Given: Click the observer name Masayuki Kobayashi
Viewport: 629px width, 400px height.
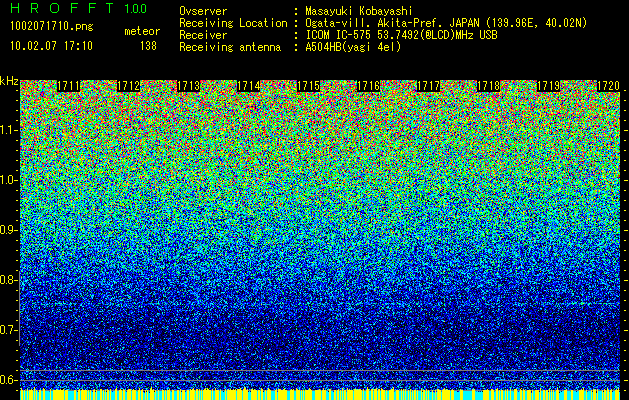Looking at the screenshot, I should click(359, 11).
